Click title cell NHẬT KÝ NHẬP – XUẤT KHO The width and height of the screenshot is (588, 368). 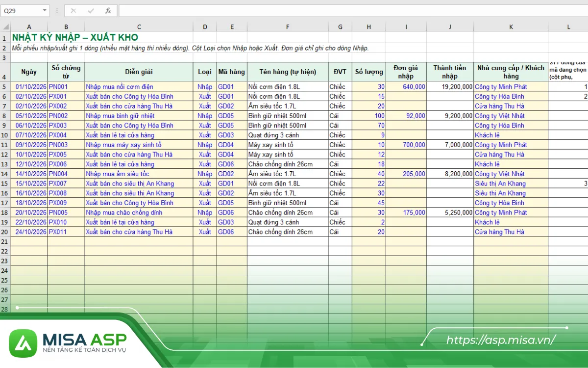click(x=75, y=37)
